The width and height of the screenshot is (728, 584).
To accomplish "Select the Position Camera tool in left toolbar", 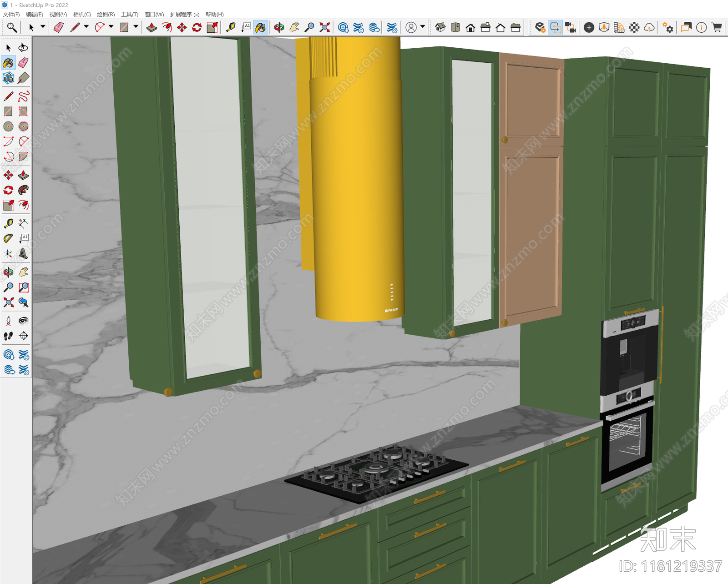I will 8,321.
